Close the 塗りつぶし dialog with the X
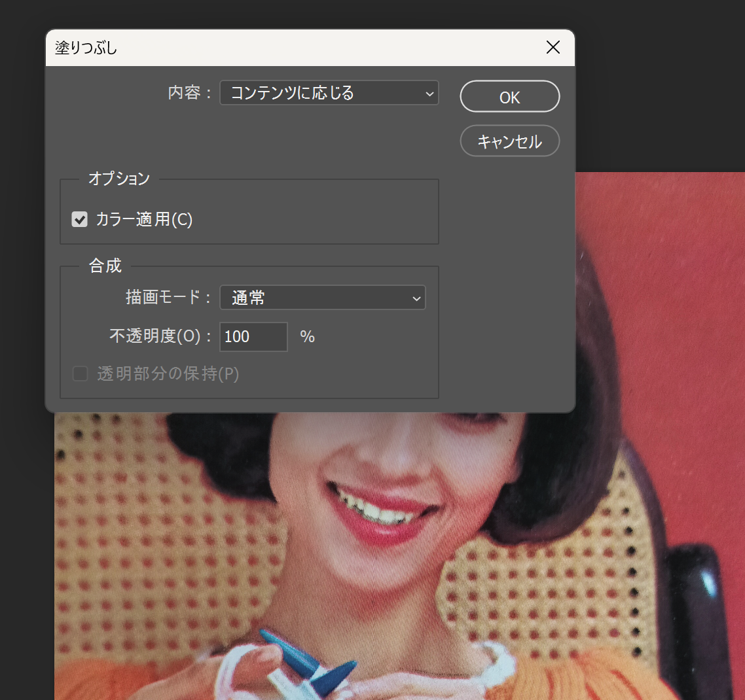Screen dimensions: 745x700 pyautogui.click(x=553, y=47)
